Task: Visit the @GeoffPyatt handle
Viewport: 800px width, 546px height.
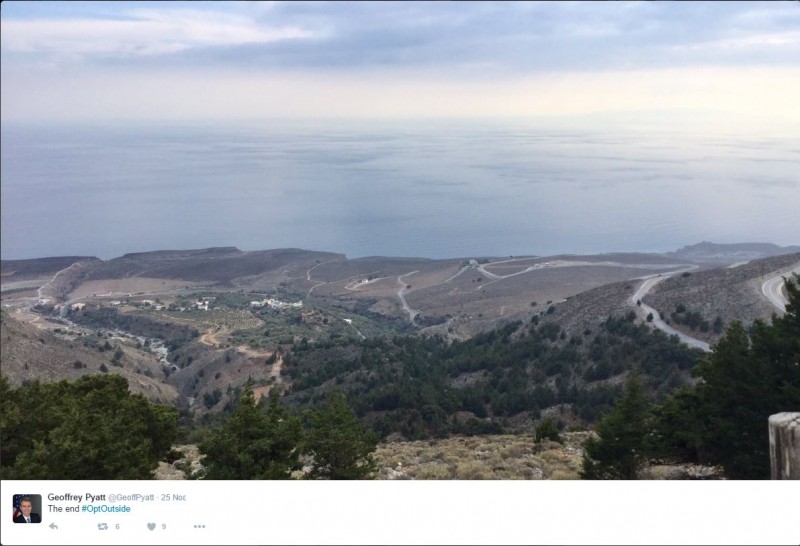Action: coord(131,498)
